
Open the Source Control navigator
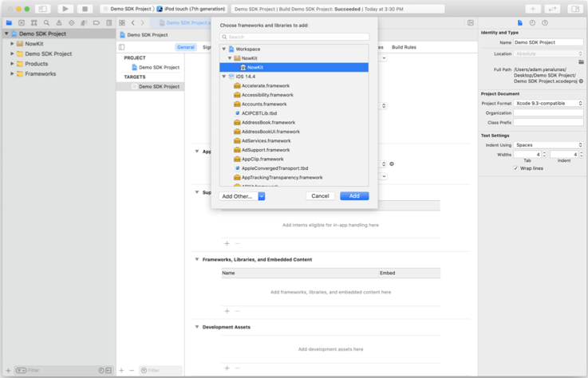[22, 23]
